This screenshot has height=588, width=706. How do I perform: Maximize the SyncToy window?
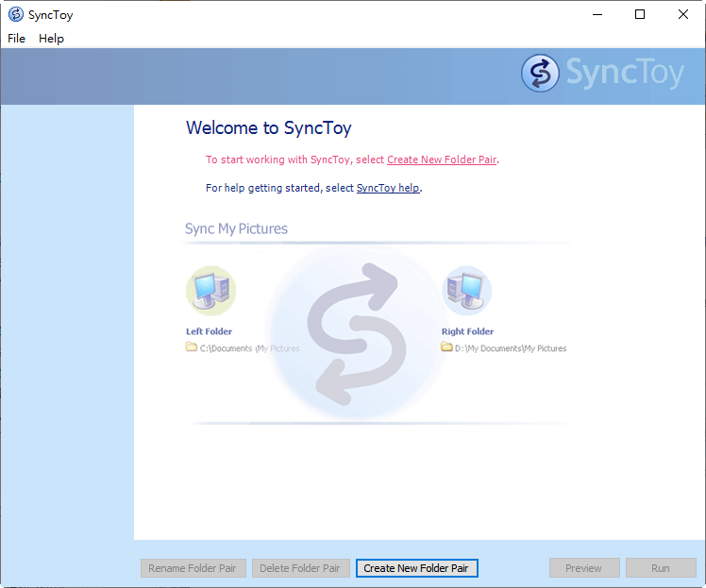coord(640,14)
